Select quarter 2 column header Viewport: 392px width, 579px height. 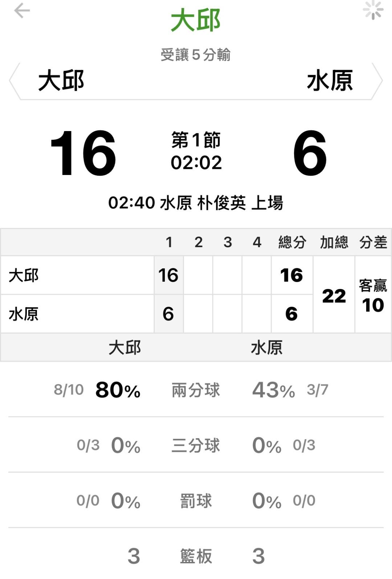point(198,242)
